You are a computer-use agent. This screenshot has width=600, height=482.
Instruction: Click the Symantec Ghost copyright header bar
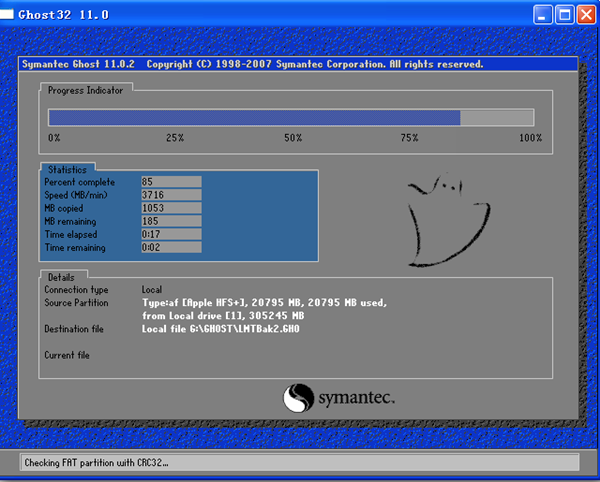coord(298,64)
